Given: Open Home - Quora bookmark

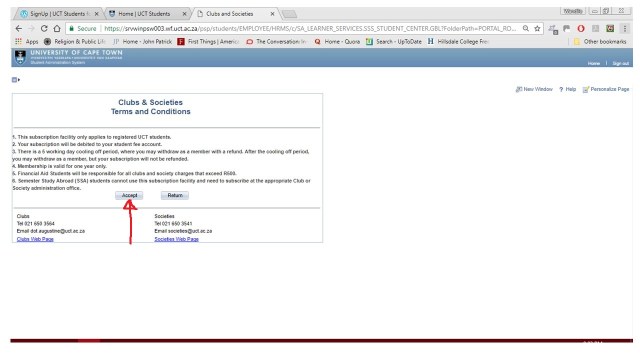Looking at the screenshot, I should point(337,41).
